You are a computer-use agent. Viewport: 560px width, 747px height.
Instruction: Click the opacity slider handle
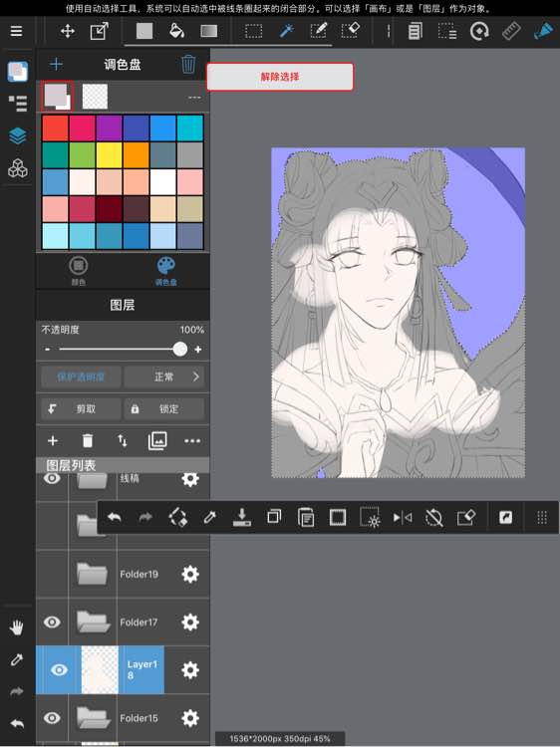pyautogui.click(x=180, y=350)
